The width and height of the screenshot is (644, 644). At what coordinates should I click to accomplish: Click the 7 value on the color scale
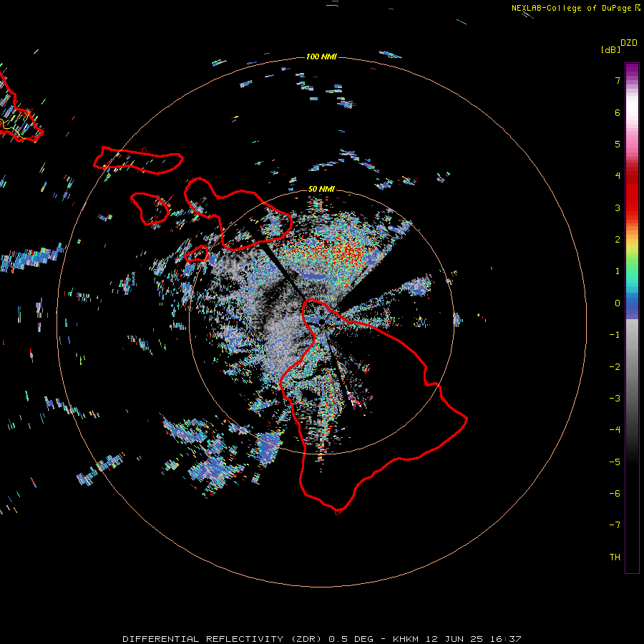click(x=618, y=80)
